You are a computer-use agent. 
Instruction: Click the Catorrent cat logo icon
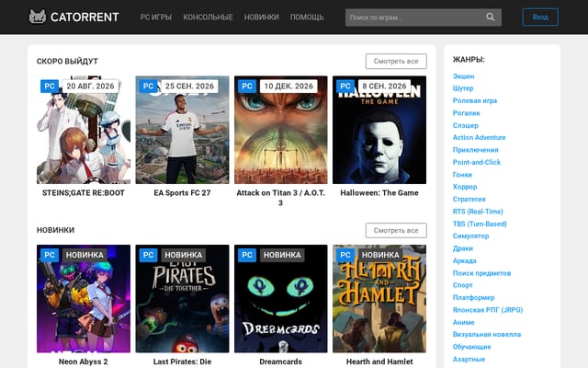[x=38, y=17]
